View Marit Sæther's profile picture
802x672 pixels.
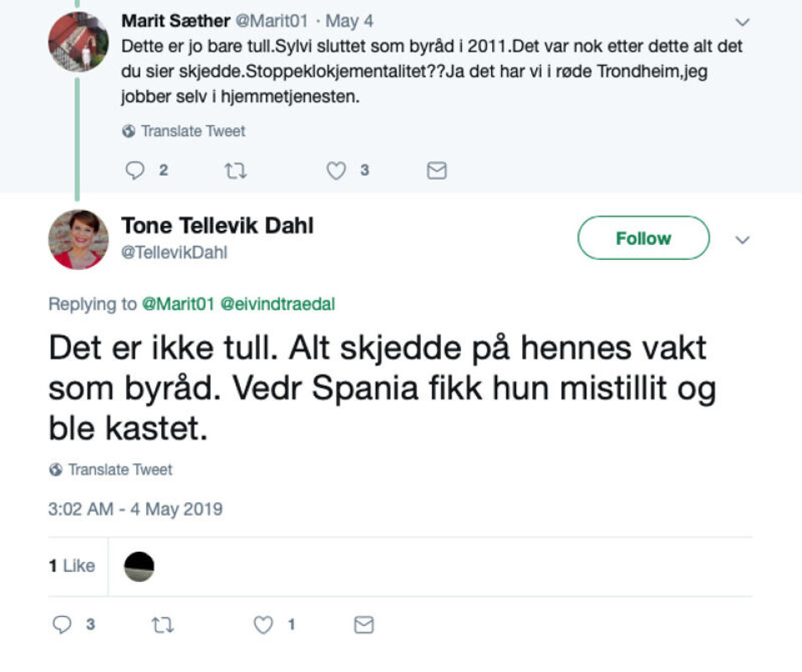pyautogui.click(x=79, y=42)
